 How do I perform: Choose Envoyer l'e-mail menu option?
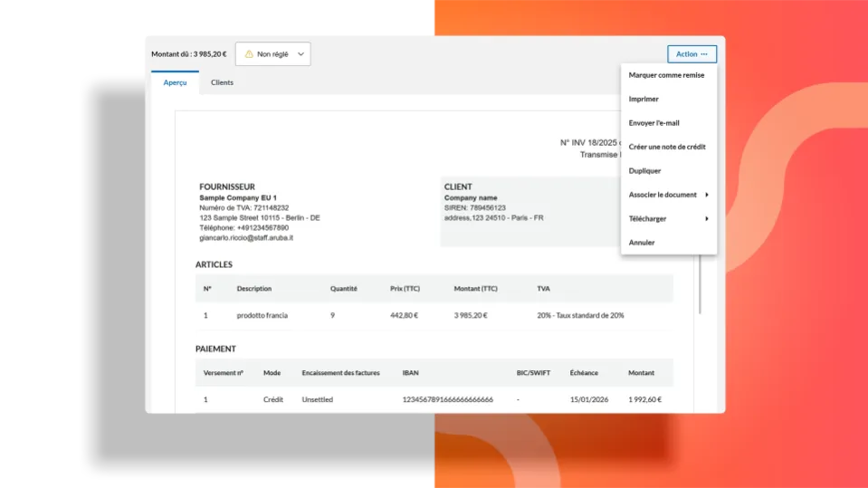pos(653,123)
